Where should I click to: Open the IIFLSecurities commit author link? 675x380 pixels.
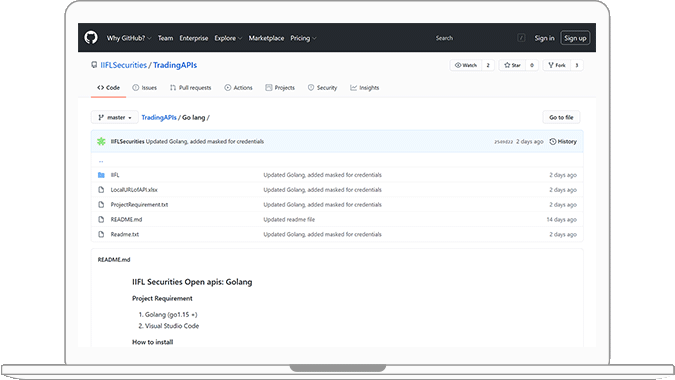point(127,141)
